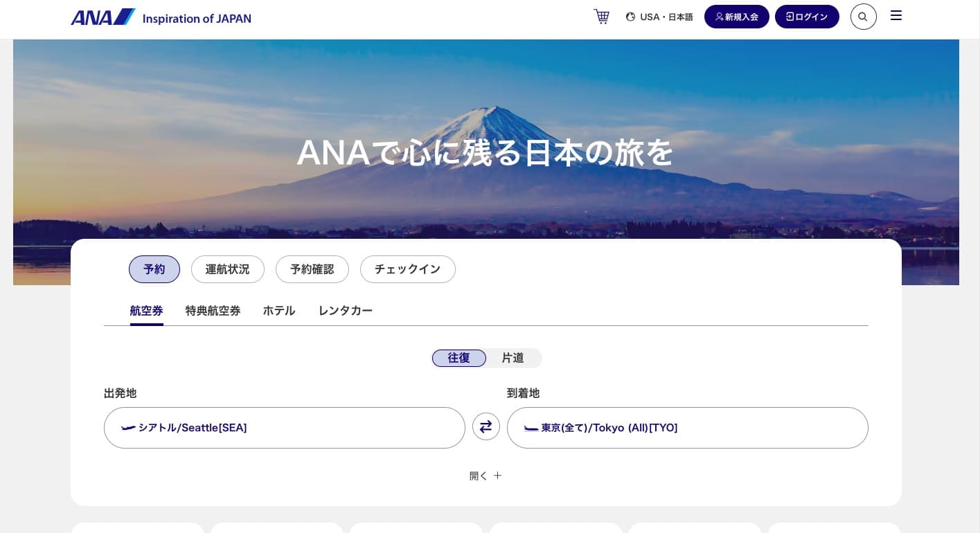Click the ログイン login button
Viewport: 980px width, 533px height.
(807, 17)
